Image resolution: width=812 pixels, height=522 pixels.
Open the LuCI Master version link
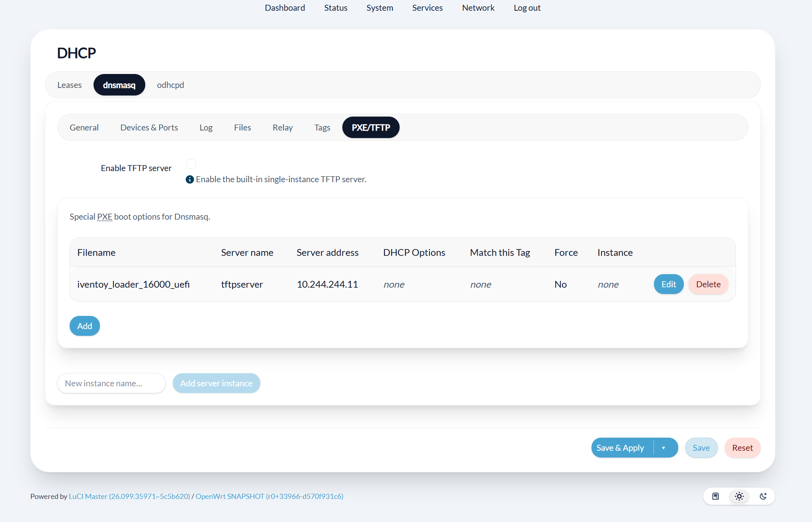coord(129,497)
